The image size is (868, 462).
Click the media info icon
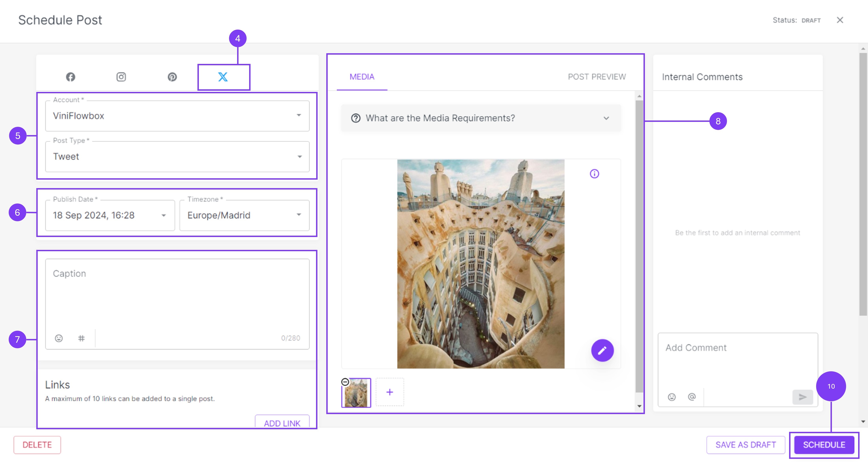tap(594, 174)
